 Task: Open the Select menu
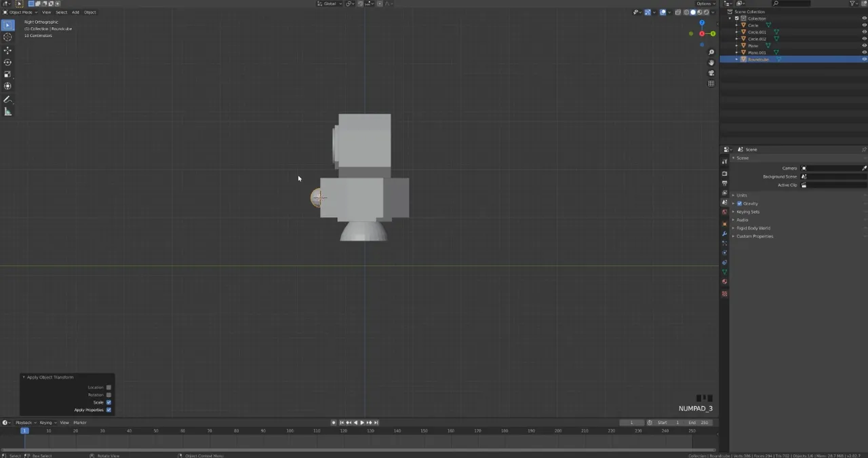pyautogui.click(x=61, y=12)
